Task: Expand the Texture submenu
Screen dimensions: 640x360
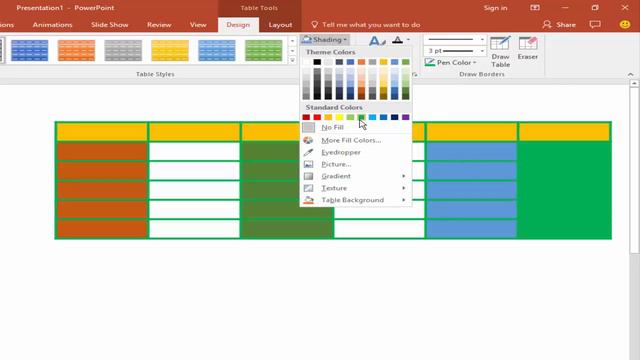Action: pos(356,188)
